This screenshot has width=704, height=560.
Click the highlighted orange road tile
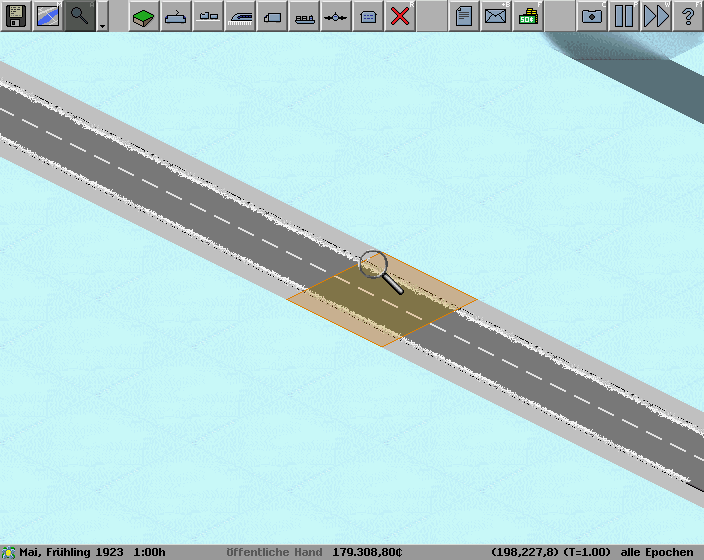tap(382, 300)
